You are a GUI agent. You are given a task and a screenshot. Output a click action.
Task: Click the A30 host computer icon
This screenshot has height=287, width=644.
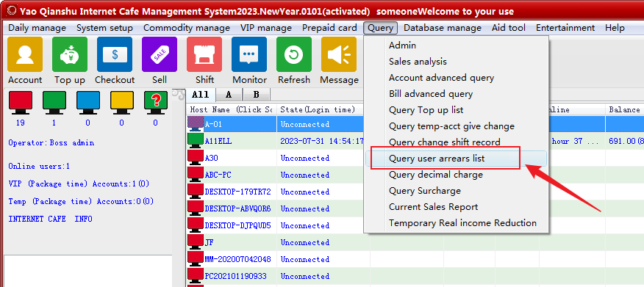pyautogui.click(x=196, y=158)
